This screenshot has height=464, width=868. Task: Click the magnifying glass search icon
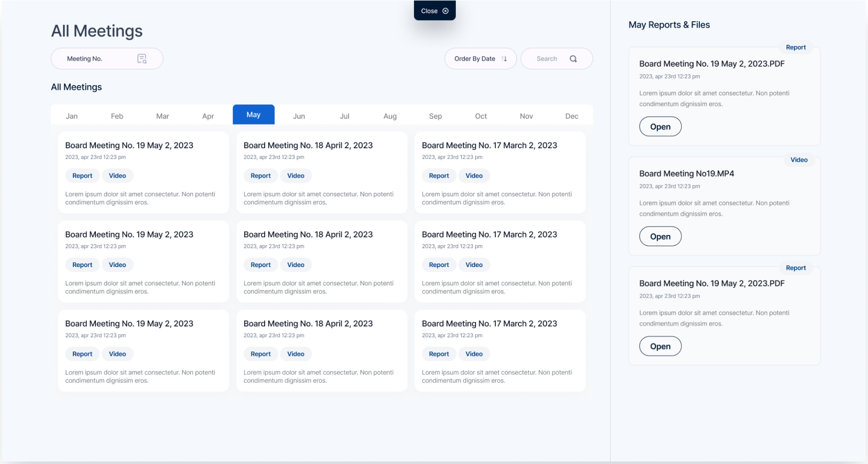coord(573,59)
